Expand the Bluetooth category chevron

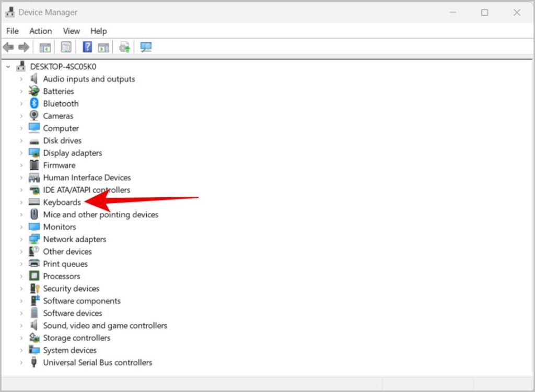[21, 104]
